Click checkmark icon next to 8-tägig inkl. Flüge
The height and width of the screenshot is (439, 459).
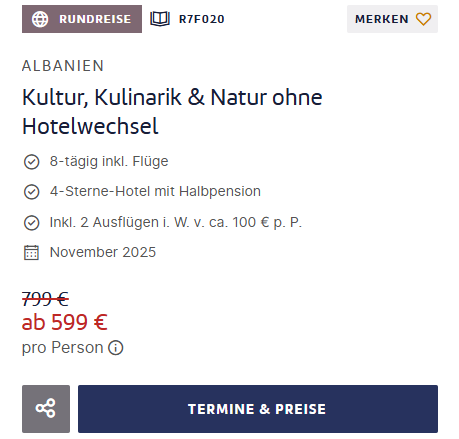(32, 162)
